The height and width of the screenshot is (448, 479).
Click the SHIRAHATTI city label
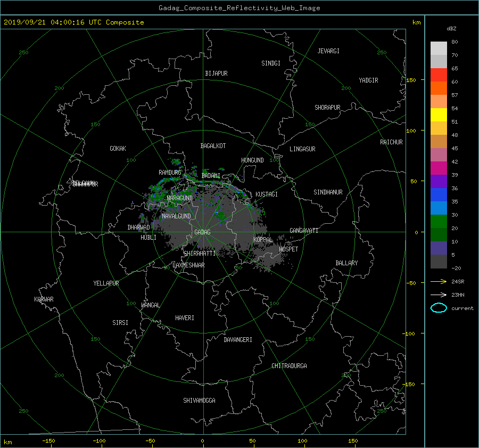200,254
